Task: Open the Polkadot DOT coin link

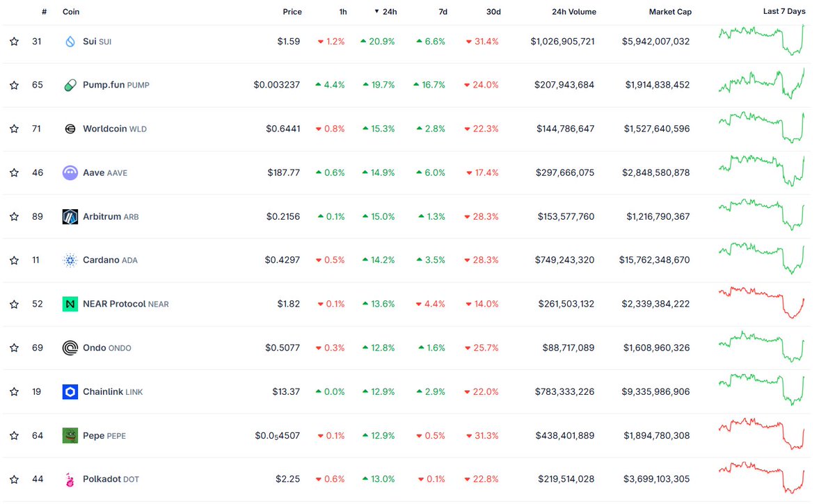Action: click(111, 479)
